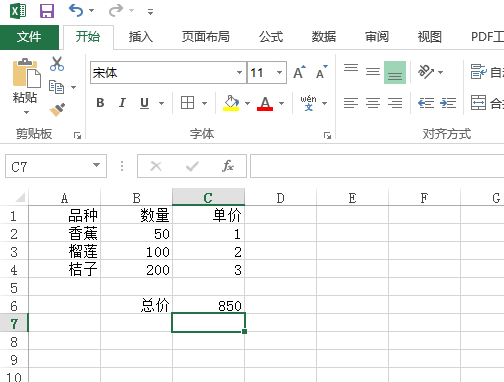
Task: Click the Wrap Text icon
Action: coord(479,72)
